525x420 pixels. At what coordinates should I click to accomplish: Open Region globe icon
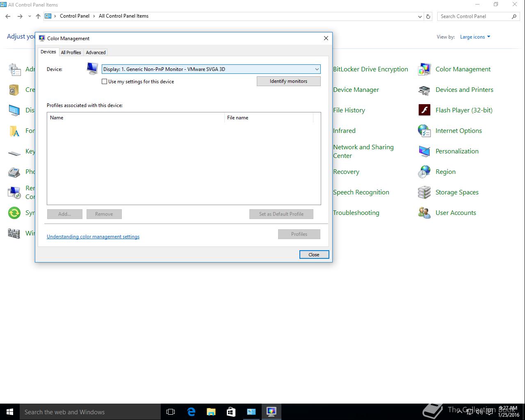(x=424, y=172)
